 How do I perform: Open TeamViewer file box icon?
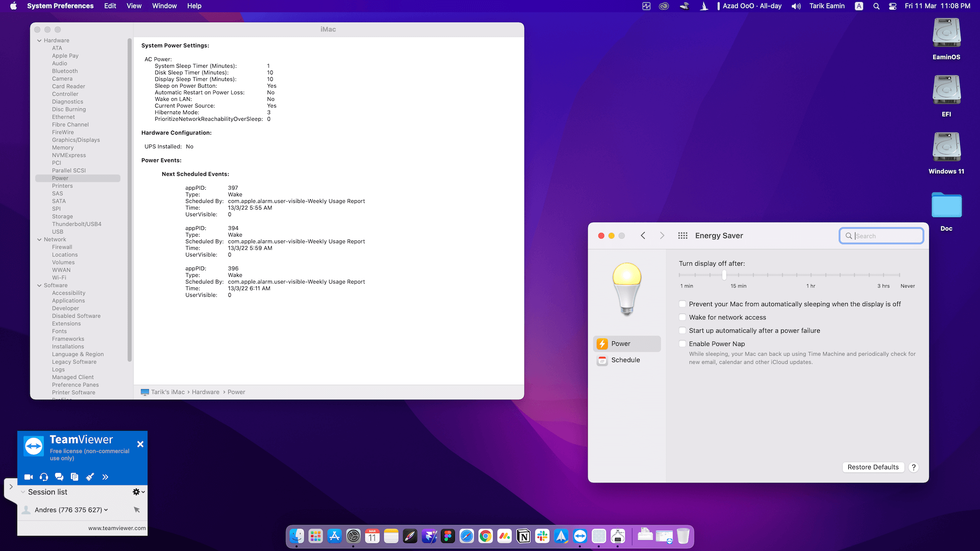pyautogui.click(x=75, y=477)
